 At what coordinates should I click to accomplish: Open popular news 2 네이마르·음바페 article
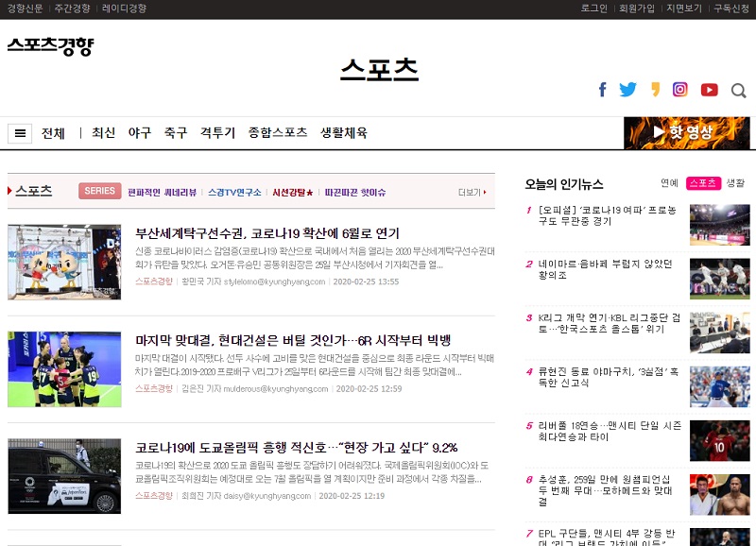click(606, 269)
